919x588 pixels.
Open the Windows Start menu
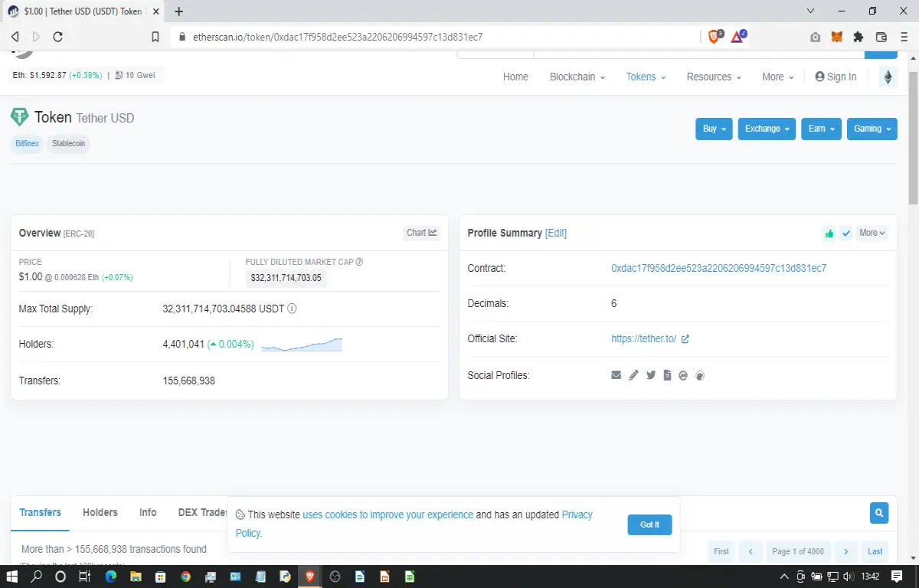[11, 577]
